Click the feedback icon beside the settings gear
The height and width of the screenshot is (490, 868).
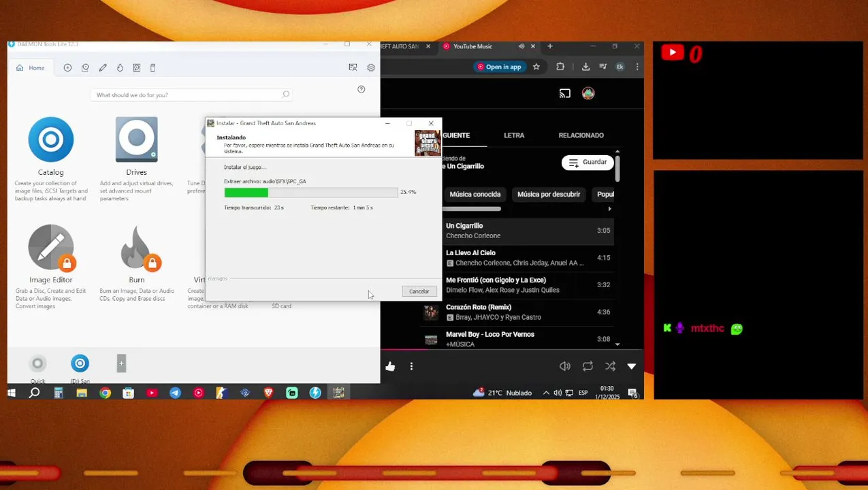[353, 67]
